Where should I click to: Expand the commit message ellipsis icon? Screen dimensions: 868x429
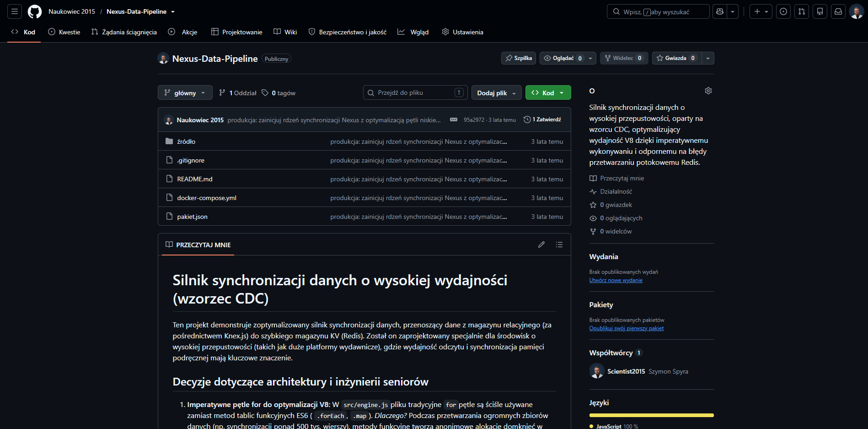pyautogui.click(x=454, y=119)
